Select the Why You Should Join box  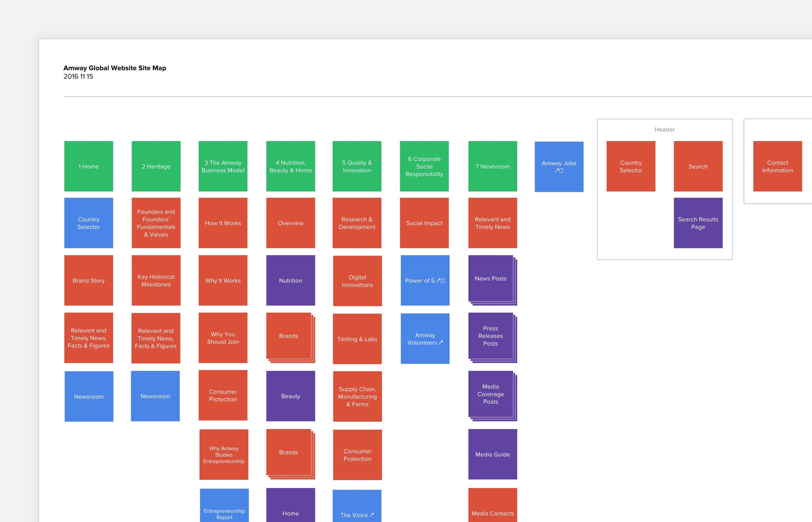coord(223,338)
